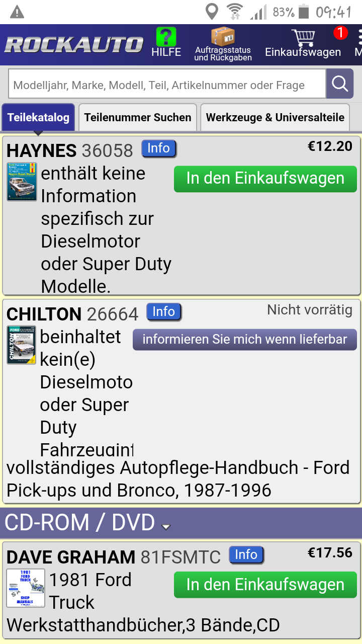Add Dave Graham 81FSMTC to Einkaufswagen
The height and width of the screenshot is (644, 362).
[x=265, y=585]
